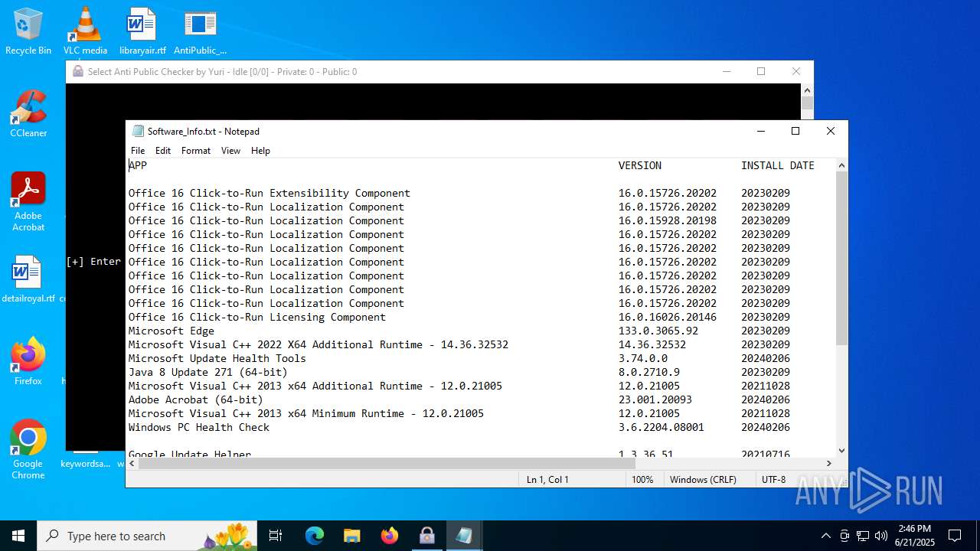Open Notepad File menu
Screen dimensions: 980x551
click(x=138, y=151)
